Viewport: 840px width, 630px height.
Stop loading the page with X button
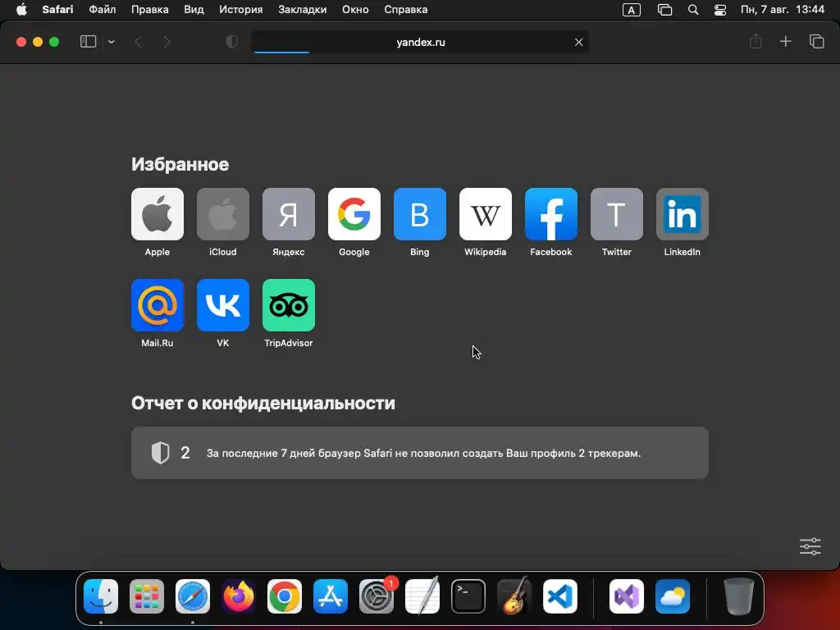578,43
